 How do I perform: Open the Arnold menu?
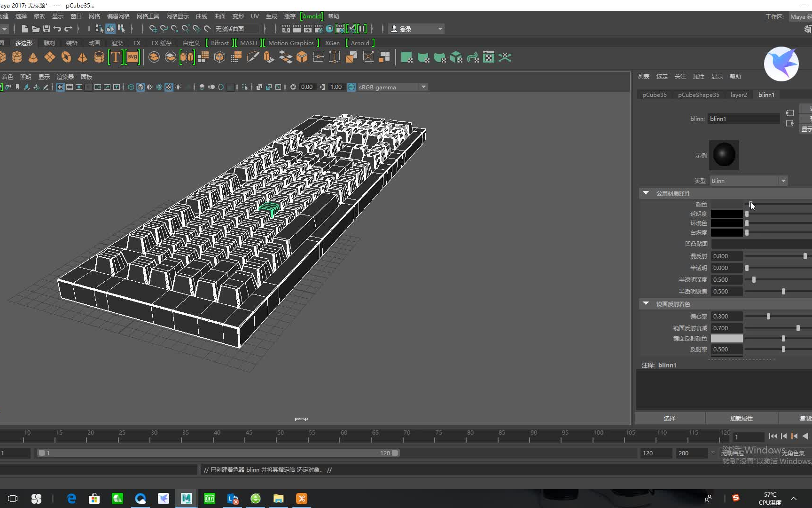click(x=312, y=16)
